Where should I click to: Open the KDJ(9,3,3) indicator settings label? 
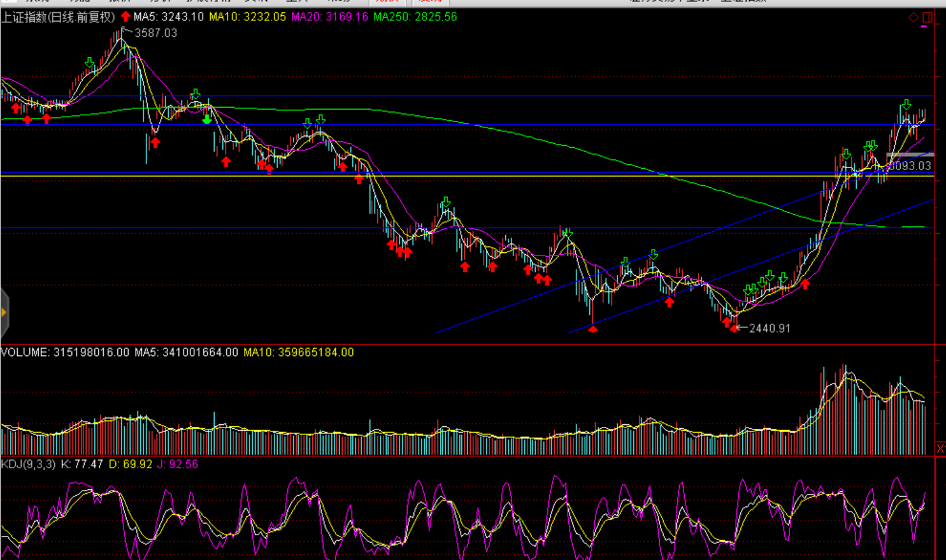pyautogui.click(x=28, y=464)
